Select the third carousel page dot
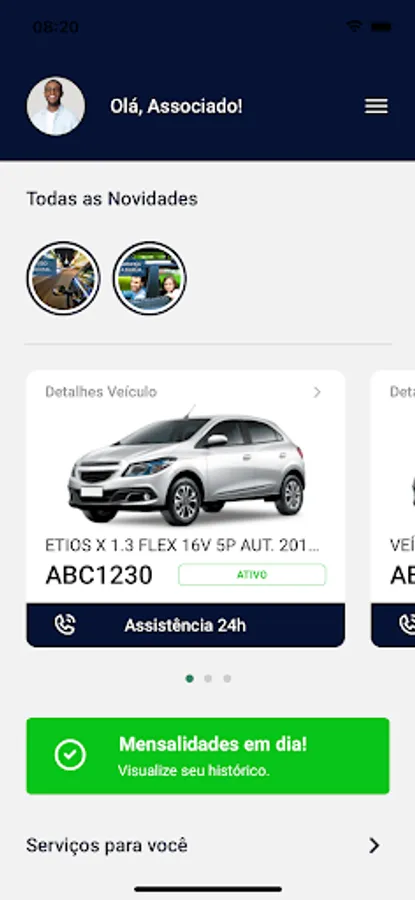The width and height of the screenshot is (415, 900). [x=227, y=678]
